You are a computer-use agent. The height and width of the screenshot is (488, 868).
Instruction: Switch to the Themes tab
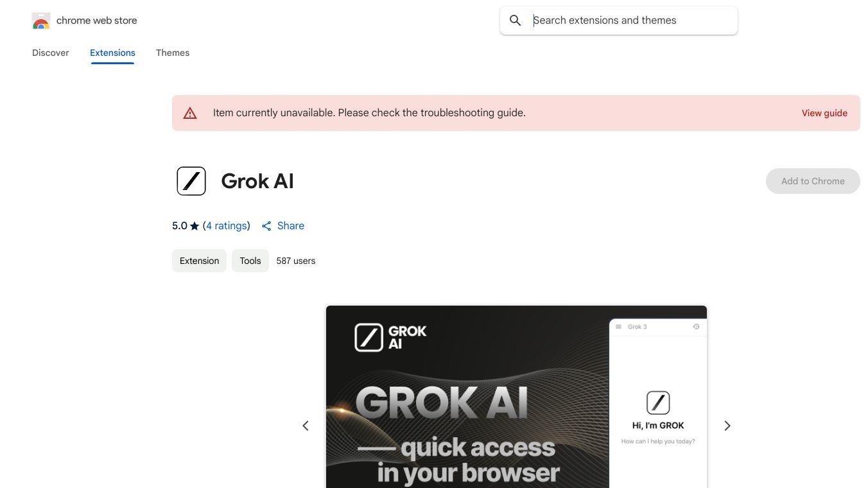tap(173, 53)
